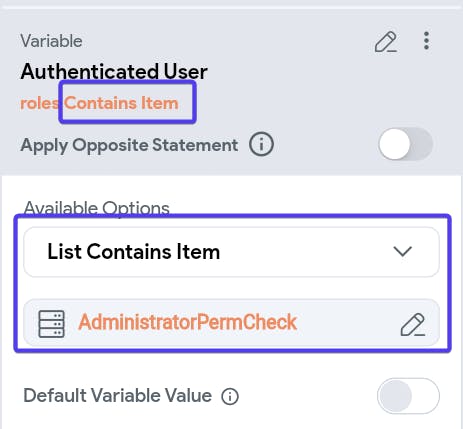Click the 'List Contains Item' text in combo box
The width and height of the screenshot is (463, 429).
pos(134,252)
